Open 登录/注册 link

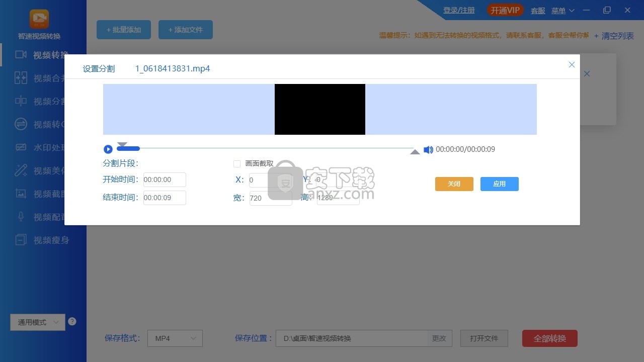[459, 11]
